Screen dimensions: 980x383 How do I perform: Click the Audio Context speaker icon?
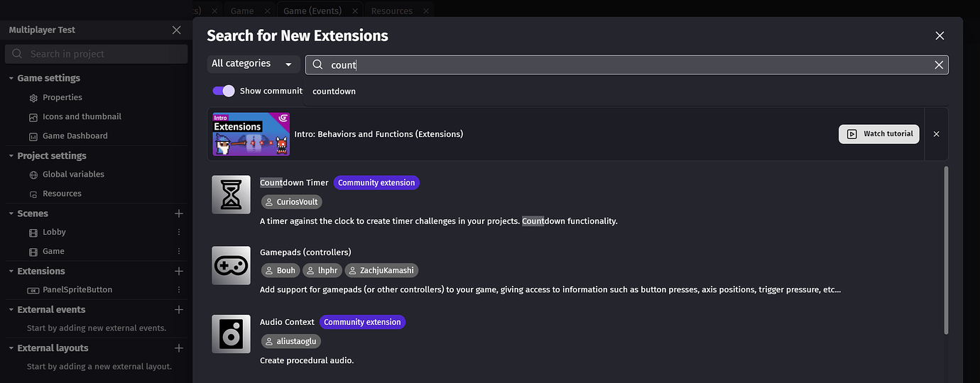[232, 334]
